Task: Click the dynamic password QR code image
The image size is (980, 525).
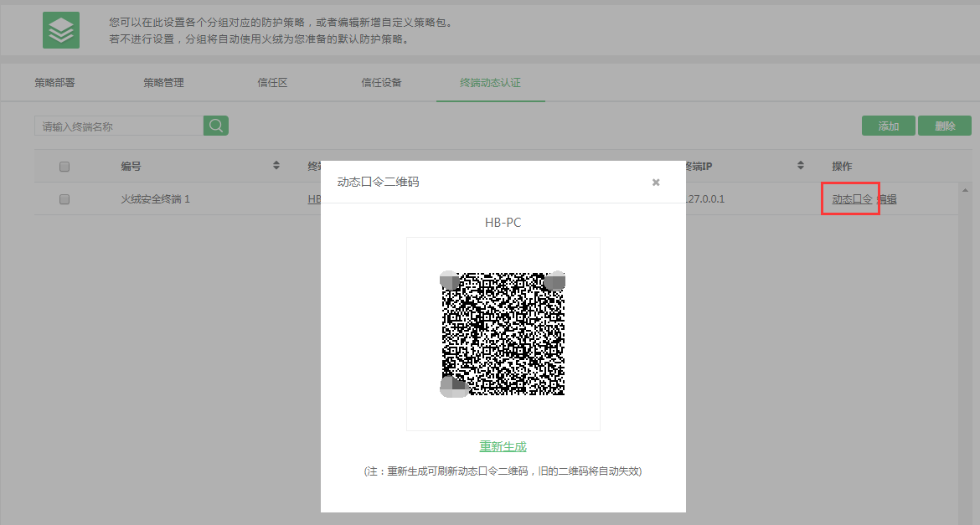Action: click(x=503, y=334)
